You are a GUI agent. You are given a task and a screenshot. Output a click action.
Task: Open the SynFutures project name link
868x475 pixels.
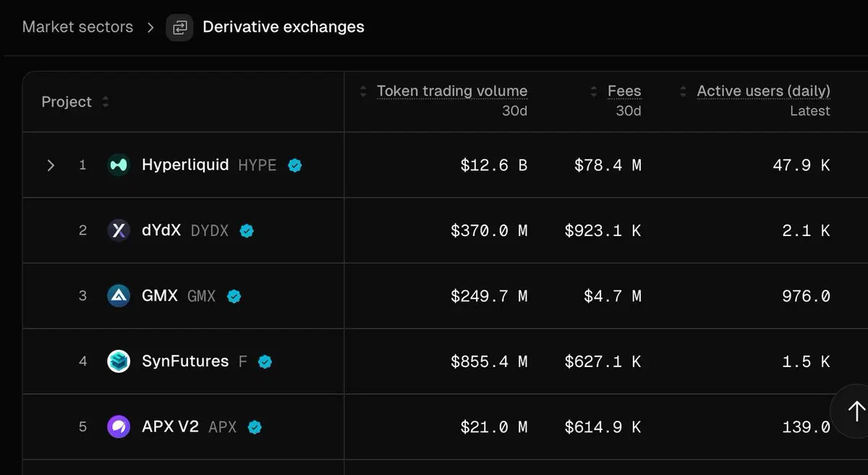click(185, 361)
